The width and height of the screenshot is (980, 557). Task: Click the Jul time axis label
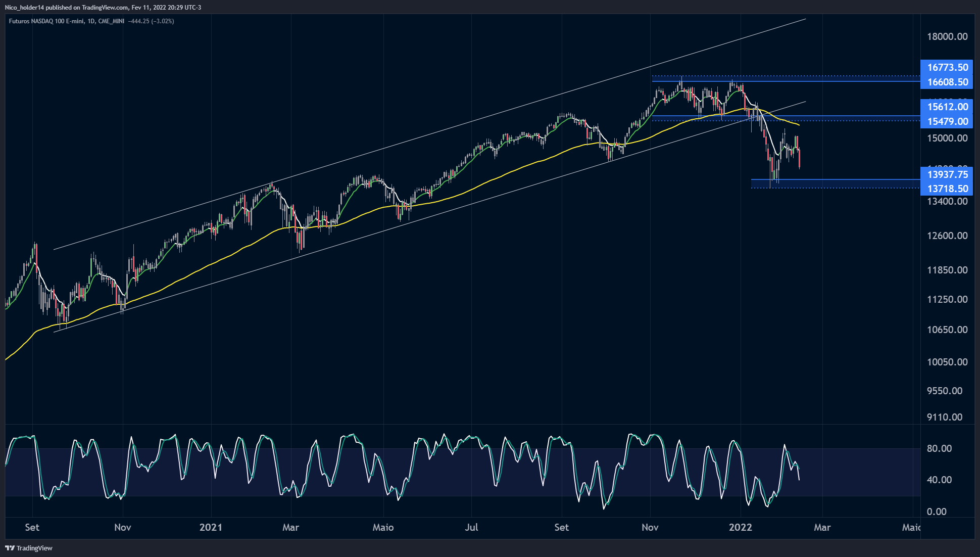point(471,527)
